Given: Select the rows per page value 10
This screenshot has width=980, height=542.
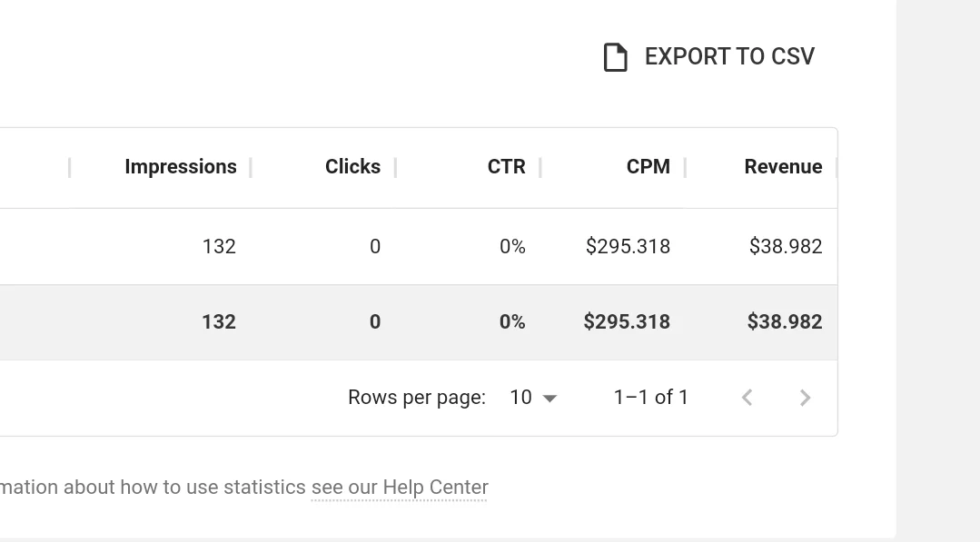Looking at the screenshot, I should click(x=520, y=397).
